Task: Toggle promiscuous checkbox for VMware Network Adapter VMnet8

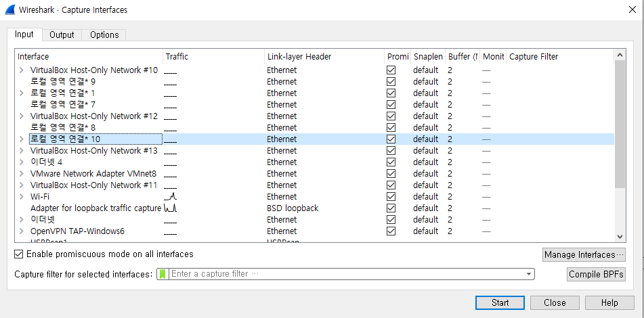Action: [x=391, y=174]
